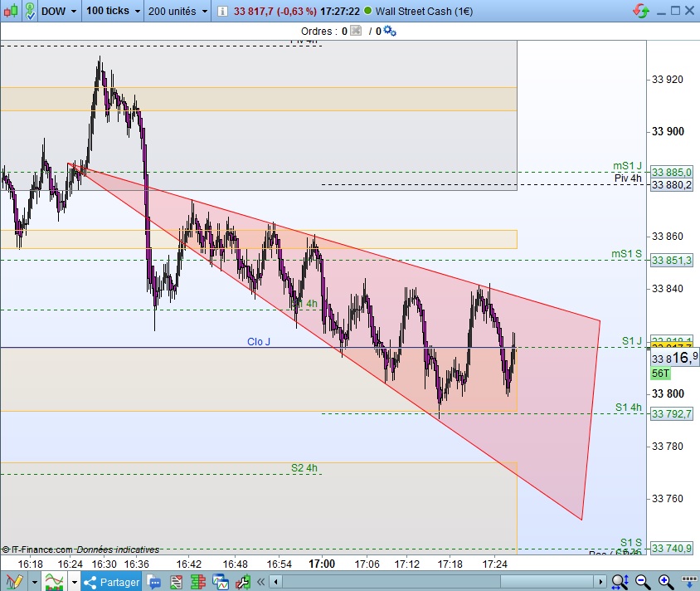Open the order book icon

[197, 582]
